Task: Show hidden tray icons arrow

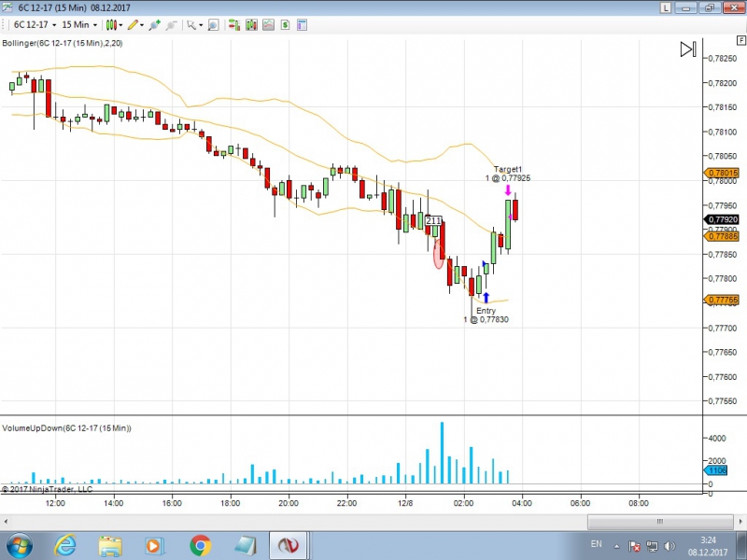Action: point(616,546)
